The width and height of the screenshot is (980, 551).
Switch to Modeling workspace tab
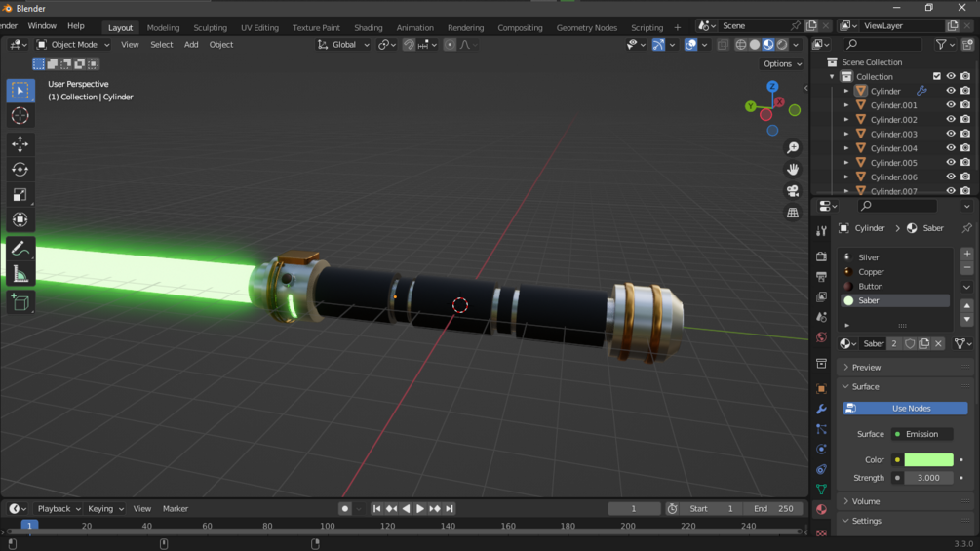(163, 27)
